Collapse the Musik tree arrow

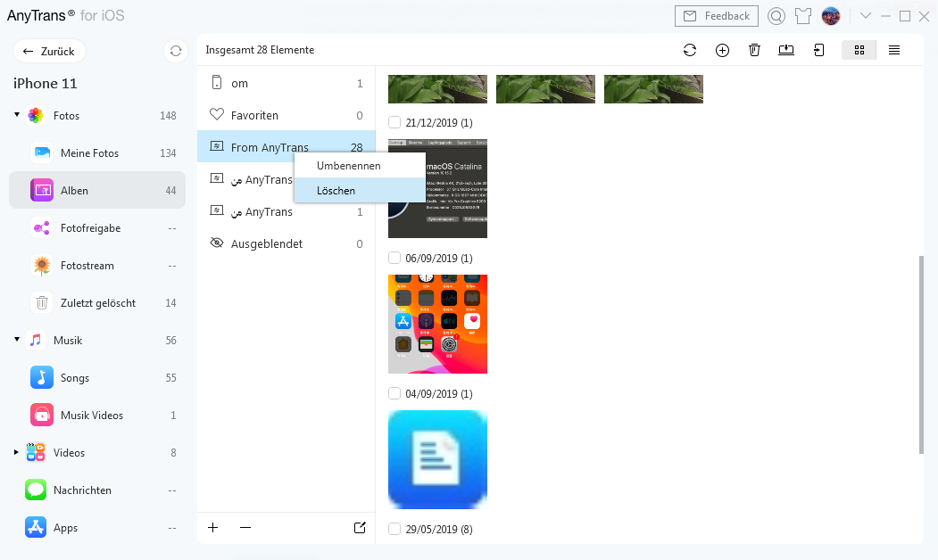pos(17,340)
